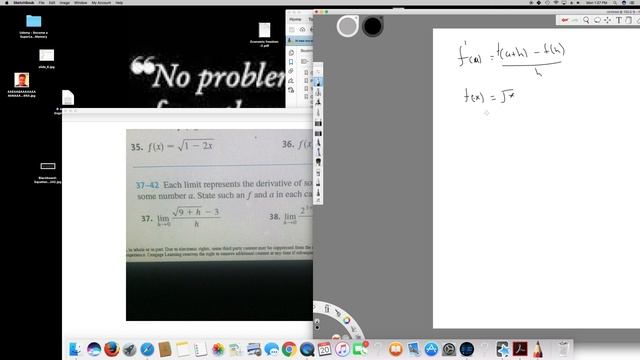Open the Attachments paperclip icon in Acrobat sidebar
640x360 pixels.
coord(291,71)
